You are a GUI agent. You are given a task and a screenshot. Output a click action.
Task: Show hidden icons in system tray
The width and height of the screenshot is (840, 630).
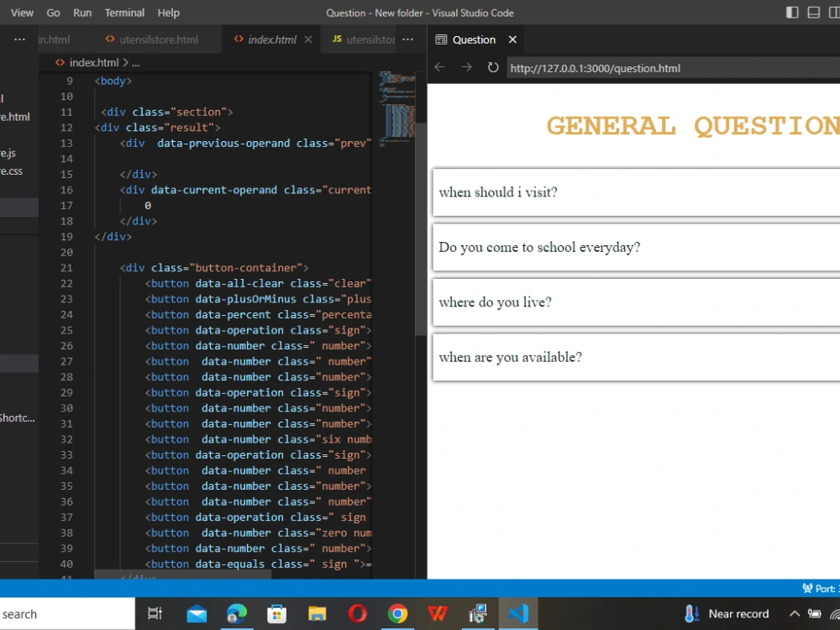(x=794, y=613)
